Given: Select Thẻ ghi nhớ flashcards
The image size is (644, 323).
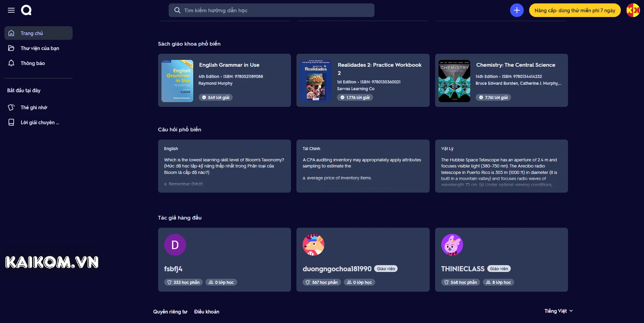Looking at the screenshot, I should pyautogui.click(x=34, y=108).
